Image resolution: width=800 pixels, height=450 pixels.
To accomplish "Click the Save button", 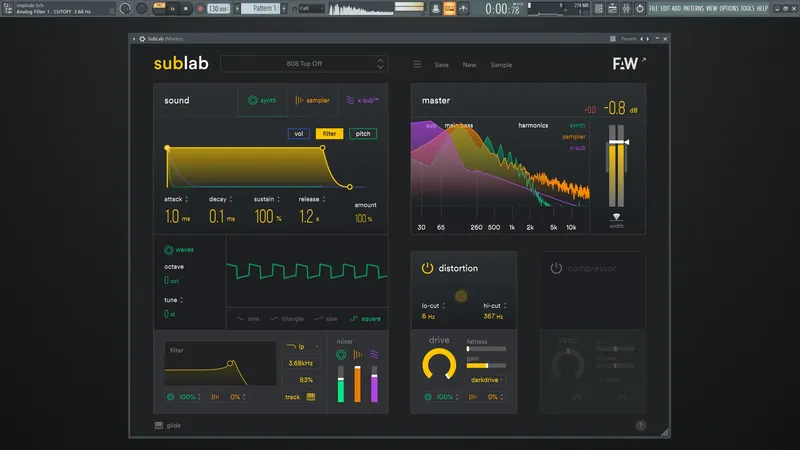I will tap(441, 65).
